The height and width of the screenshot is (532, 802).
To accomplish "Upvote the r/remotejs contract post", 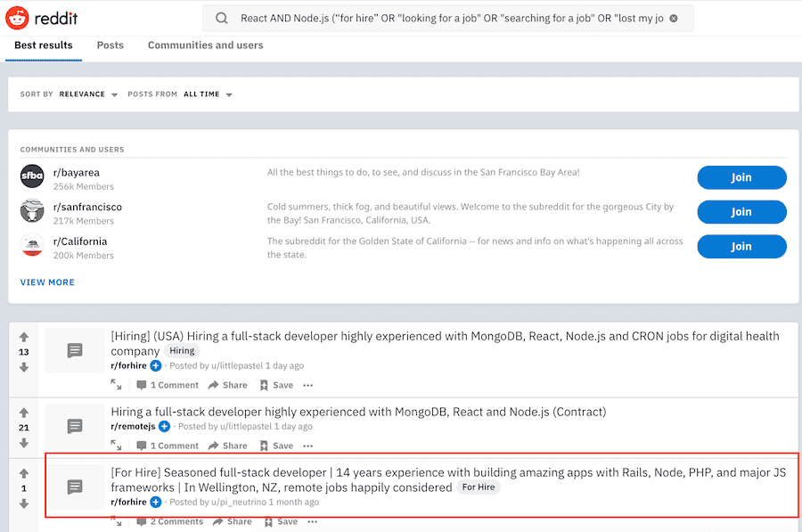I will click(24, 412).
